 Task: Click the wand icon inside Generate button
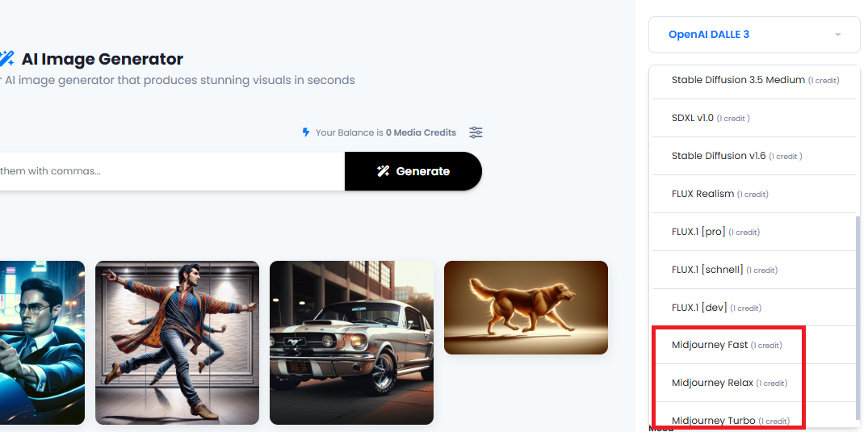pyautogui.click(x=383, y=171)
